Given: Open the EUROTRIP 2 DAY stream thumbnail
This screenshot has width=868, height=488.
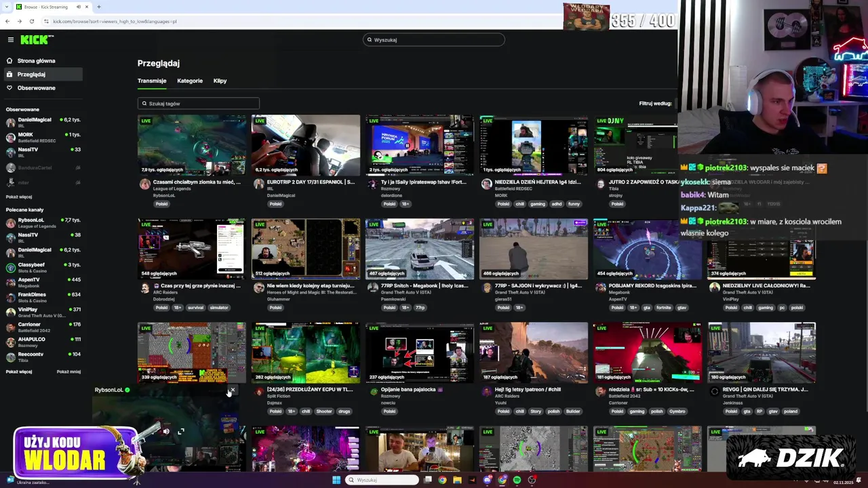Looking at the screenshot, I should (x=306, y=145).
